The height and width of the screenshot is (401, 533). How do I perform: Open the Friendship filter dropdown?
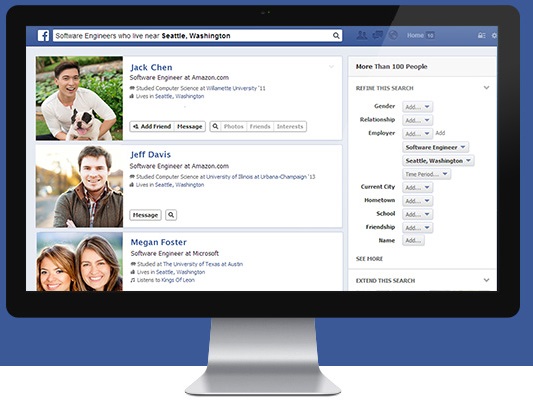pyautogui.click(x=417, y=228)
